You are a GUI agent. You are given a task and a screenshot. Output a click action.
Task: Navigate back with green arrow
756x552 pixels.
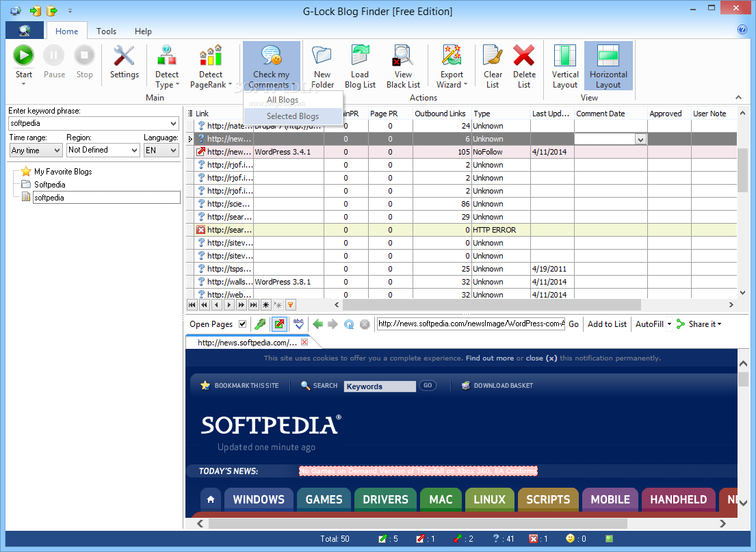(x=317, y=324)
